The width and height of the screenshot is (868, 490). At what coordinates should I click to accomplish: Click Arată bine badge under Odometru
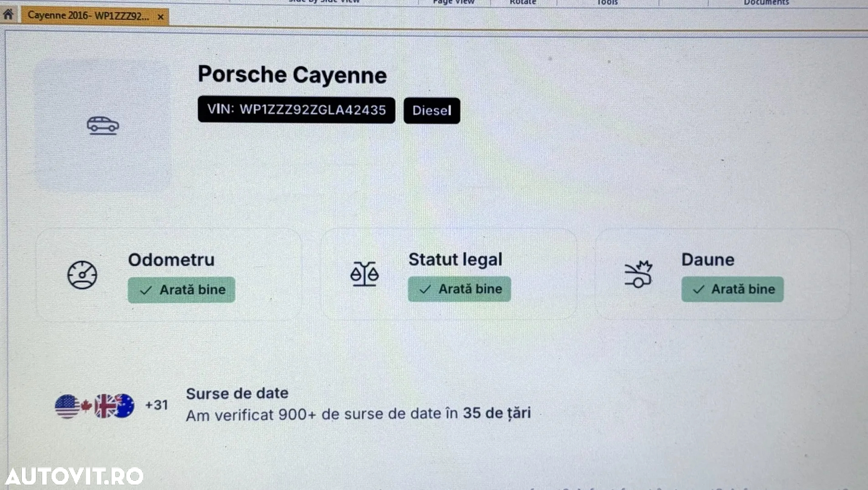pos(182,290)
